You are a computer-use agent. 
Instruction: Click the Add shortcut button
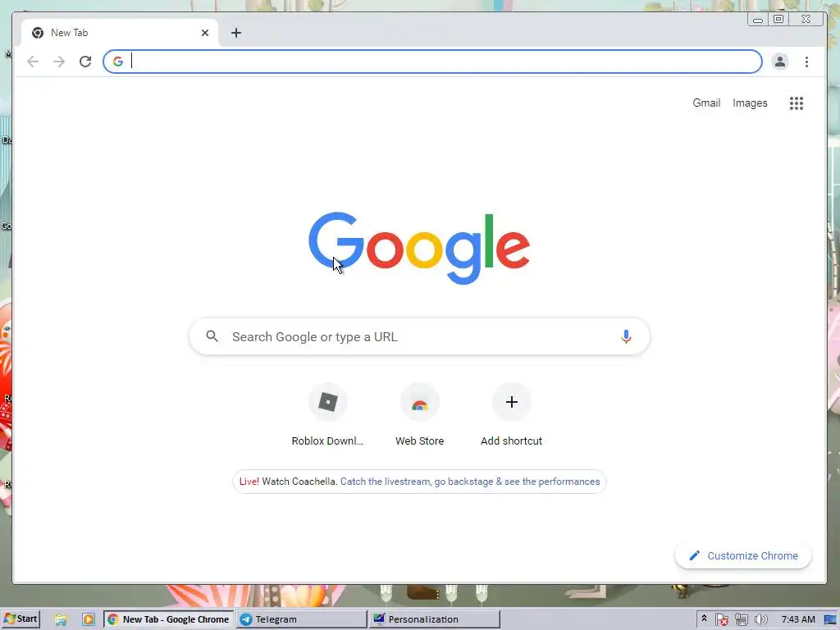click(x=512, y=415)
